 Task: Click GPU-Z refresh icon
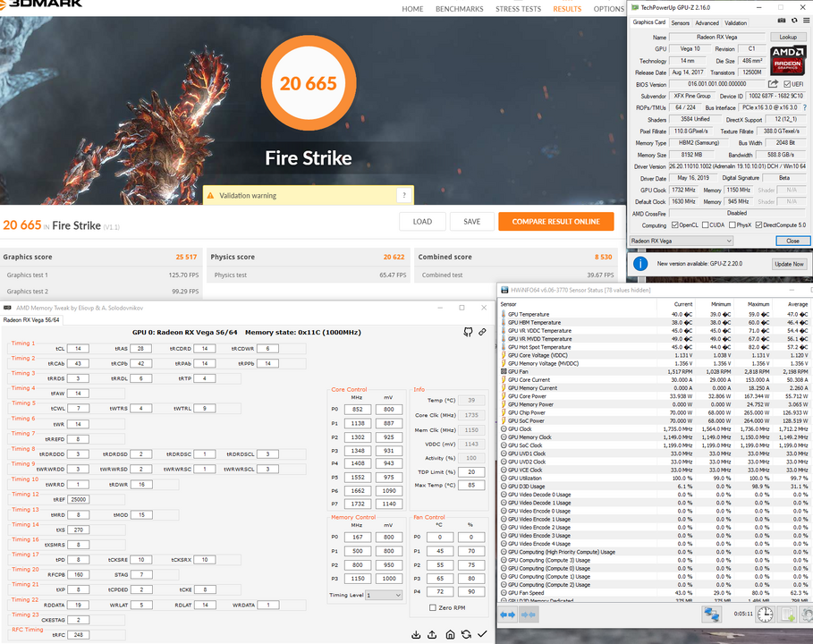(x=794, y=21)
